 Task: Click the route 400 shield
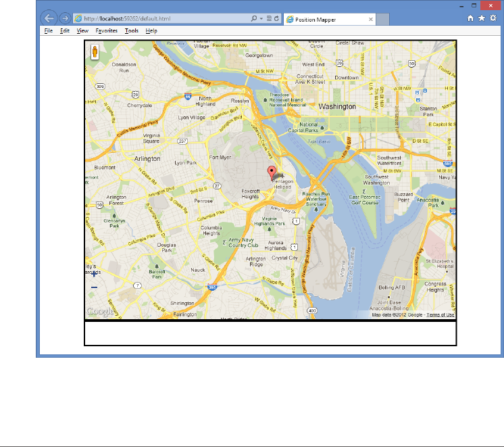pyautogui.click(x=312, y=310)
